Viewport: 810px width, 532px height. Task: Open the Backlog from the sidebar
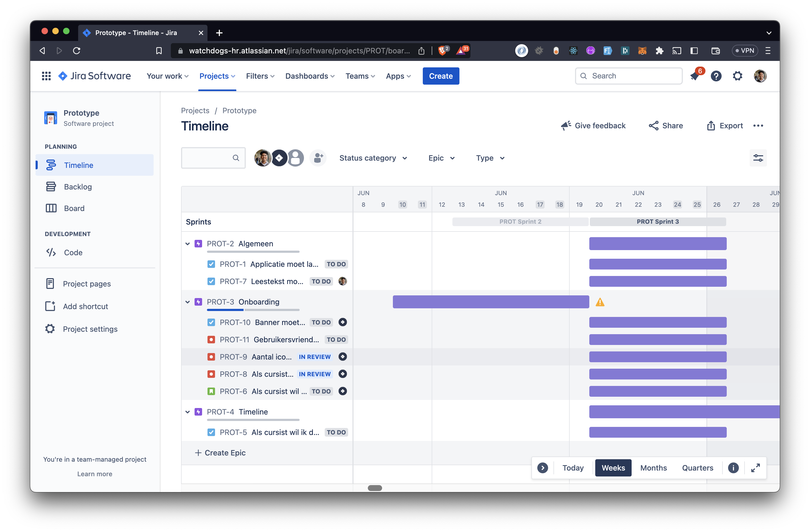(x=78, y=186)
